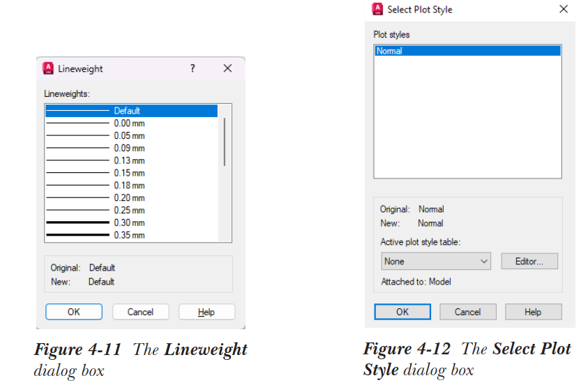The height and width of the screenshot is (392, 588).
Task: Select the Default lineweight entry
Action: (x=131, y=111)
